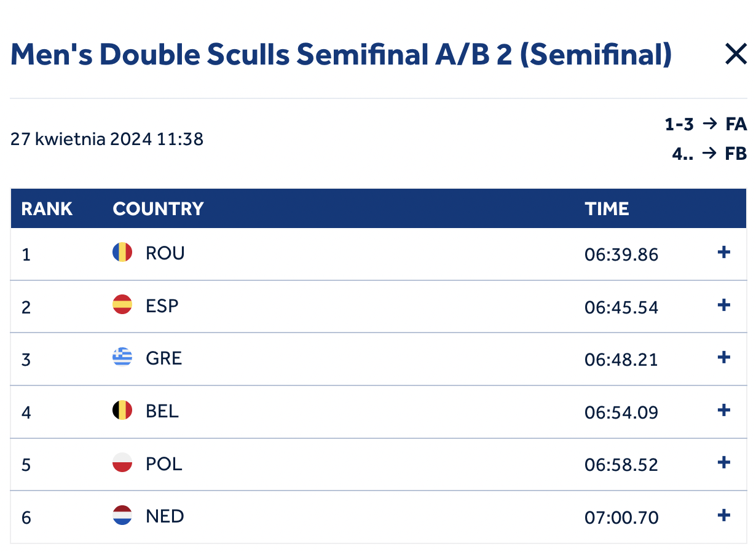Click the Belgium flag icon

(122, 410)
